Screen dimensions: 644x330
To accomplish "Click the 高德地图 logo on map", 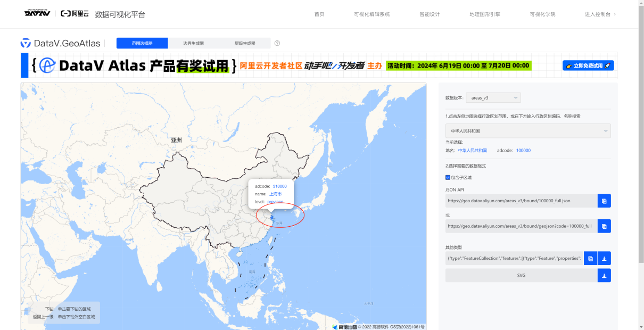I will point(344,327).
